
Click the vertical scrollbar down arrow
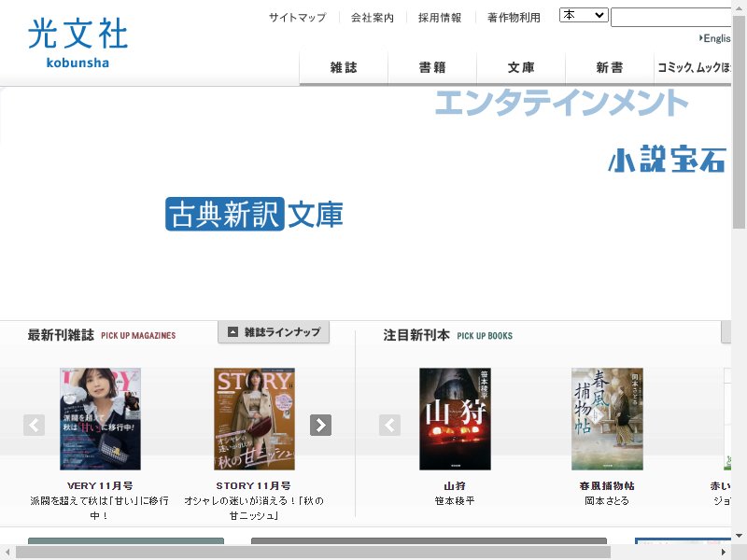click(x=739, y=535)
